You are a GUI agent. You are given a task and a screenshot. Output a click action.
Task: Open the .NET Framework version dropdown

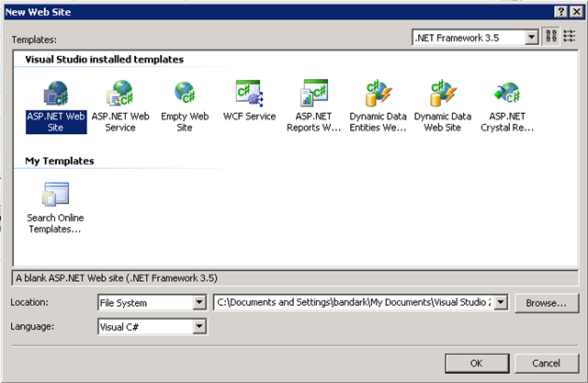point(531,38)
